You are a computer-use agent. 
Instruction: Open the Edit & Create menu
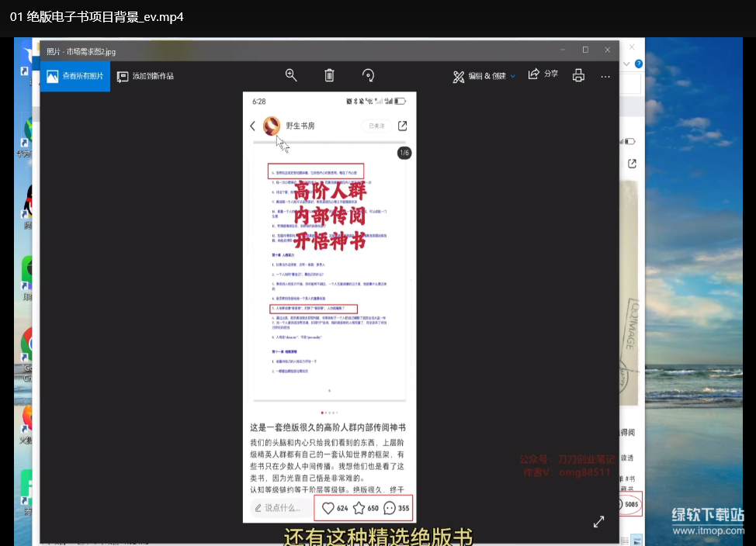[484, 76]
